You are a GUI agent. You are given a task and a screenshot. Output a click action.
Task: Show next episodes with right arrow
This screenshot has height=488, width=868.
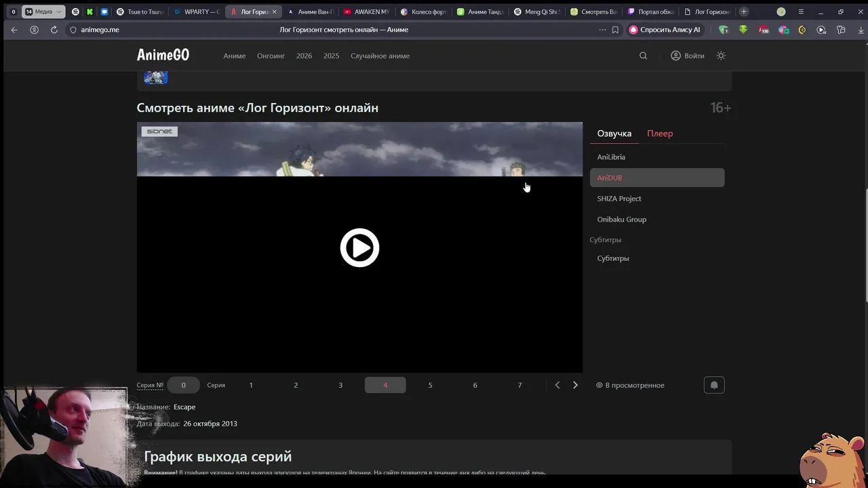coord(575,385)
